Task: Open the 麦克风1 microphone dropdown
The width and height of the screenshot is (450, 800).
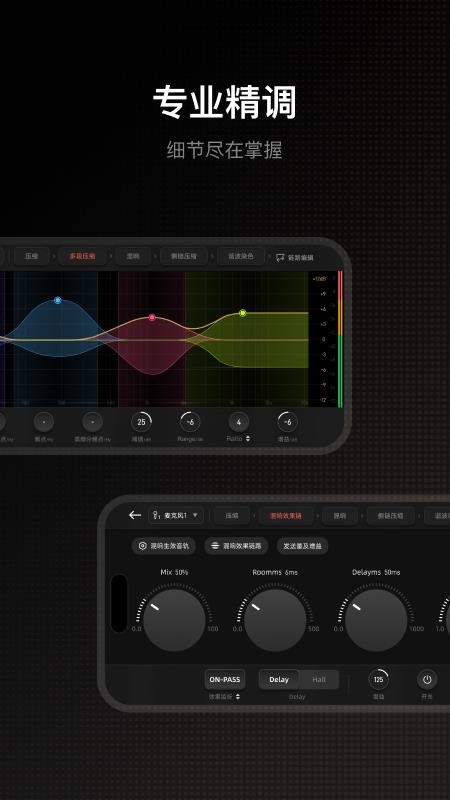Action: pos(176,515)
